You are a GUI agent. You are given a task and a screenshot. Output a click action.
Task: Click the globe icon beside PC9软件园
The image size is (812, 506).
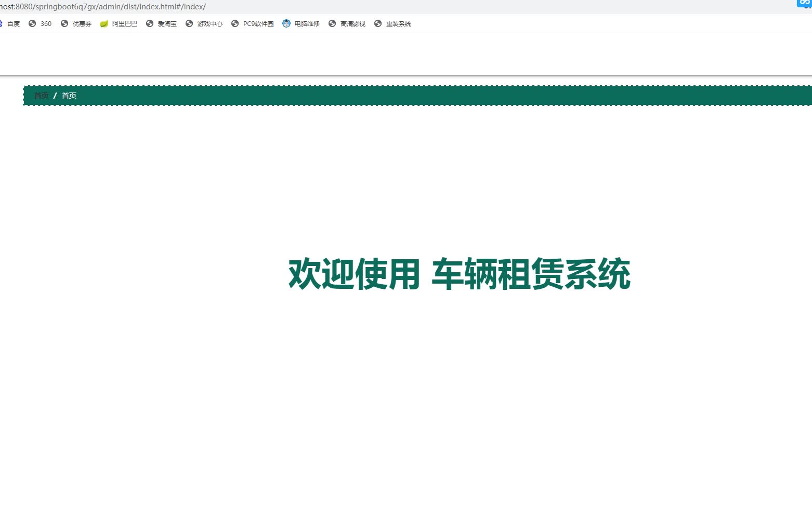click(235, 23)
